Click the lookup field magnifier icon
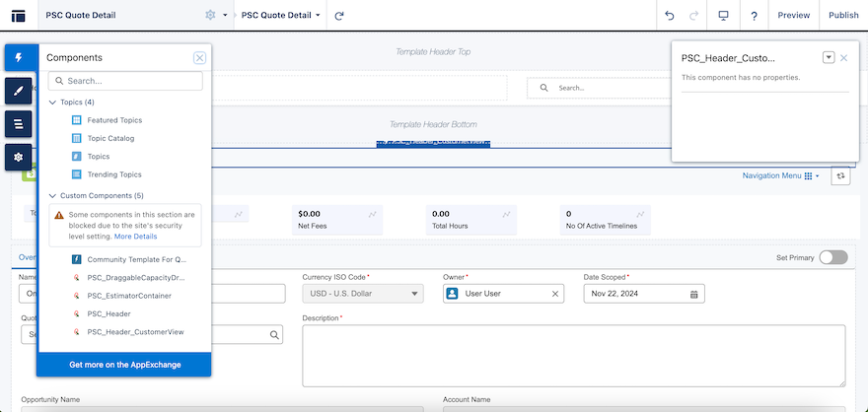Image resolution: width=868 pixels, height=412 pixels. tap(273, 334)
